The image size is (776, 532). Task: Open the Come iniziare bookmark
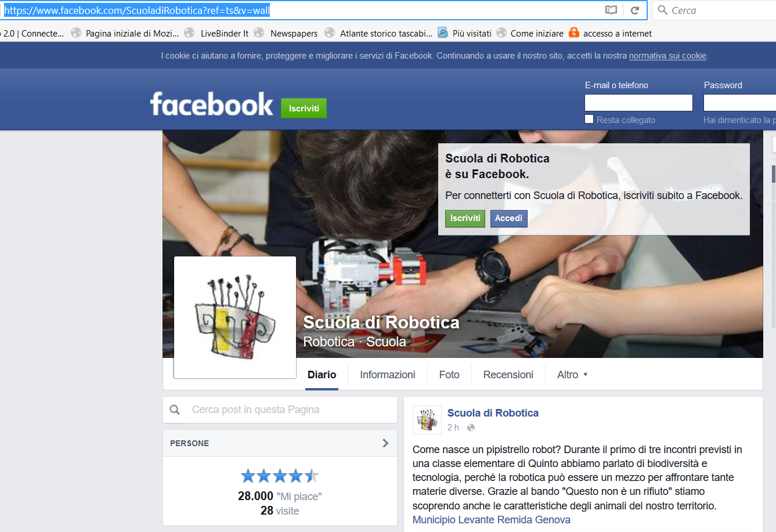tap(530, 33)
